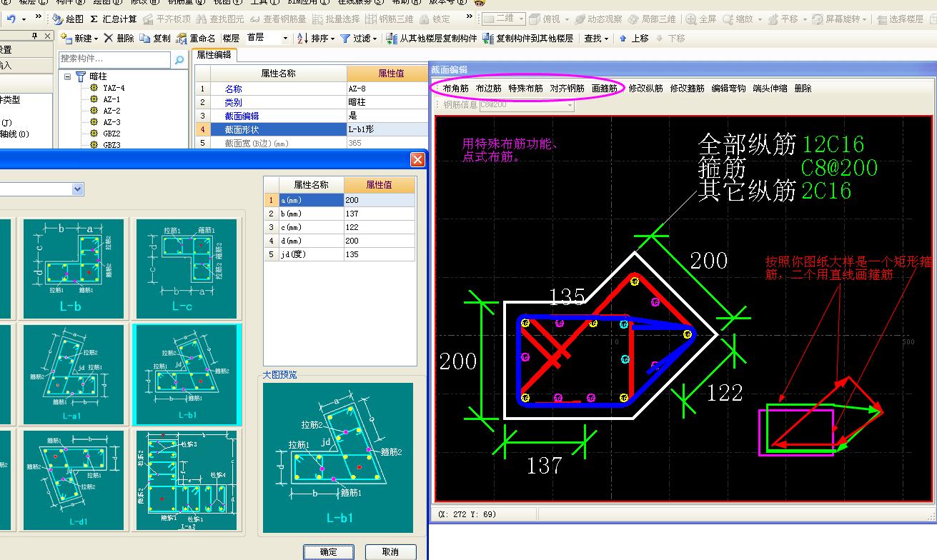The width and height of the screenshot is (937, 560).
Task: Click the 取消 cancel button
Action: point(390,551)
